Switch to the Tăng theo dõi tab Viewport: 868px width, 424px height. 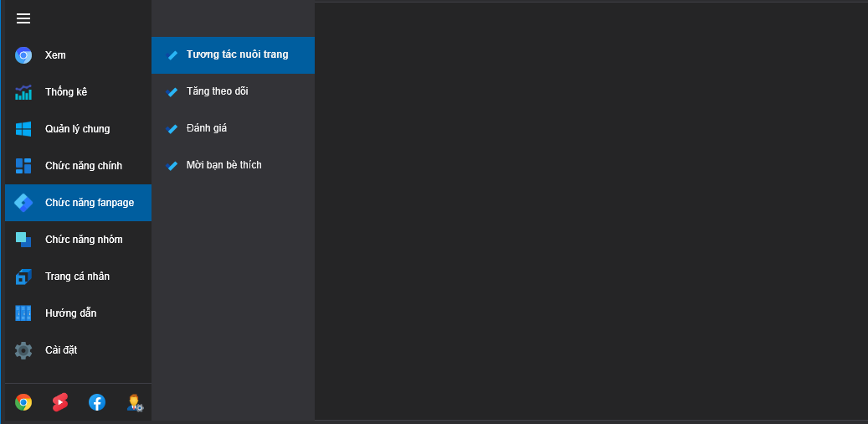[x=217, y=91]
